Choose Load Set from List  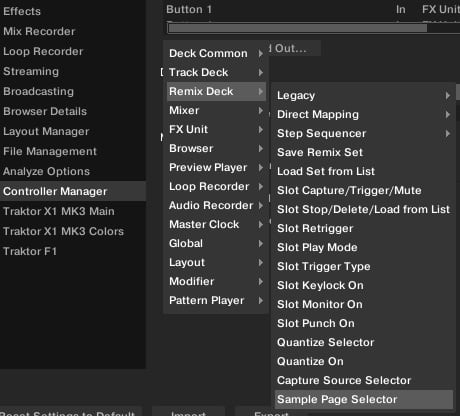click(364, 171)
